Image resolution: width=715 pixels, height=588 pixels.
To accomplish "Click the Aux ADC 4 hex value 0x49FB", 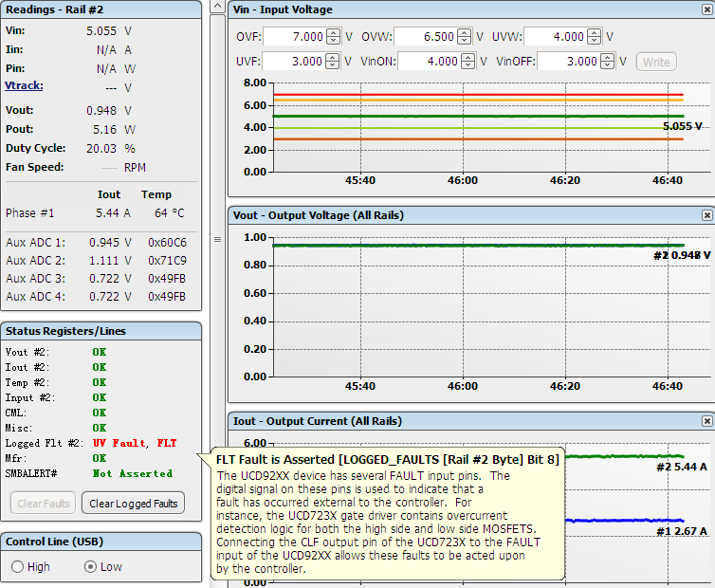I will coord(167,297).
